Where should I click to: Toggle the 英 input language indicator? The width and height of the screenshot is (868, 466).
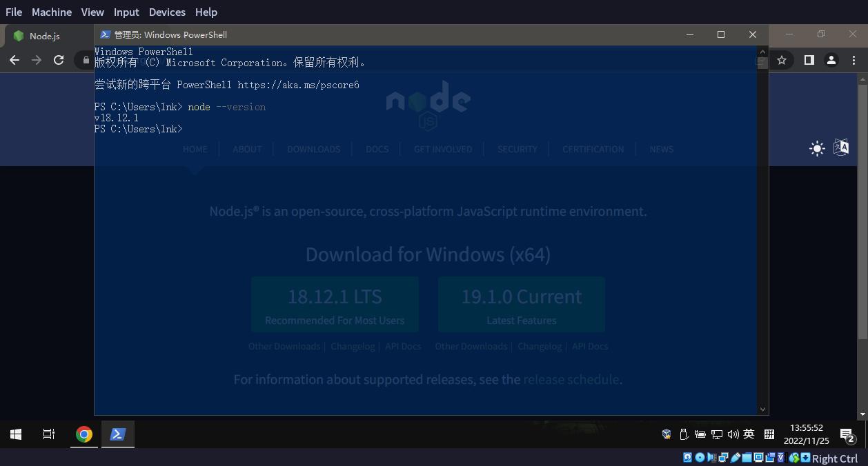coord(749,434)
